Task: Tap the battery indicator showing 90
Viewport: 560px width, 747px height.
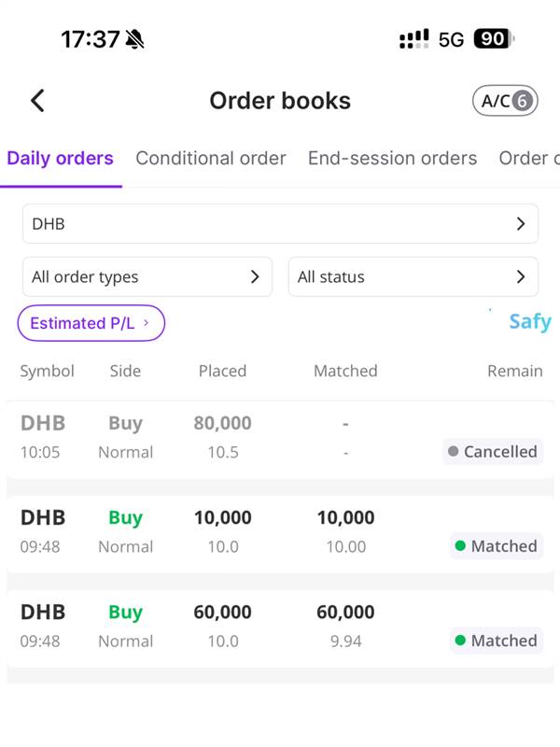Action: click(493, 39)
